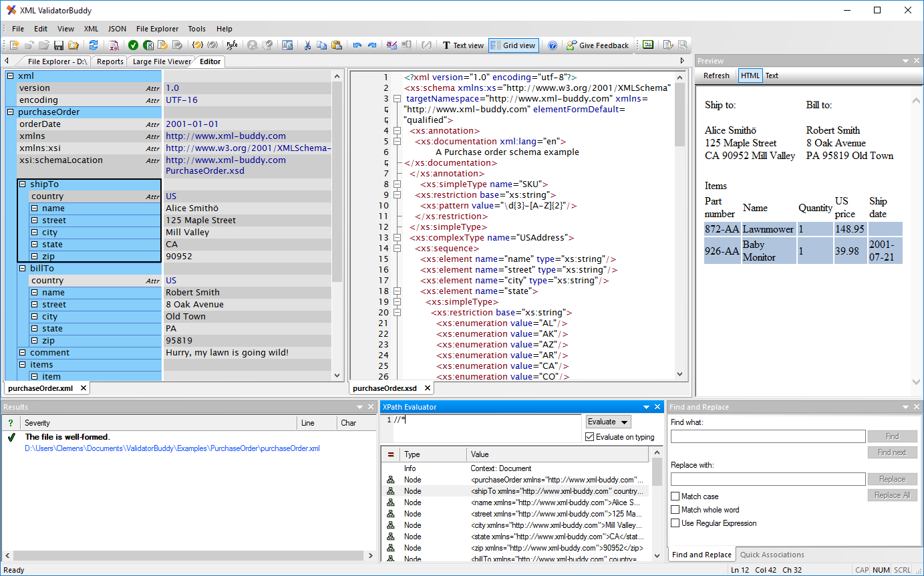924x576 pixels.
Task: Close the XPath Evaluator panel
Action: point(659,407)
